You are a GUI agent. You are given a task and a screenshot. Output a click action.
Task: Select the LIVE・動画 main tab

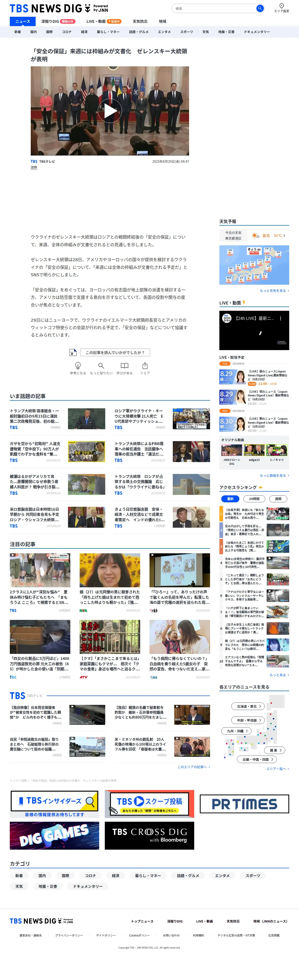tap(103, 21)
